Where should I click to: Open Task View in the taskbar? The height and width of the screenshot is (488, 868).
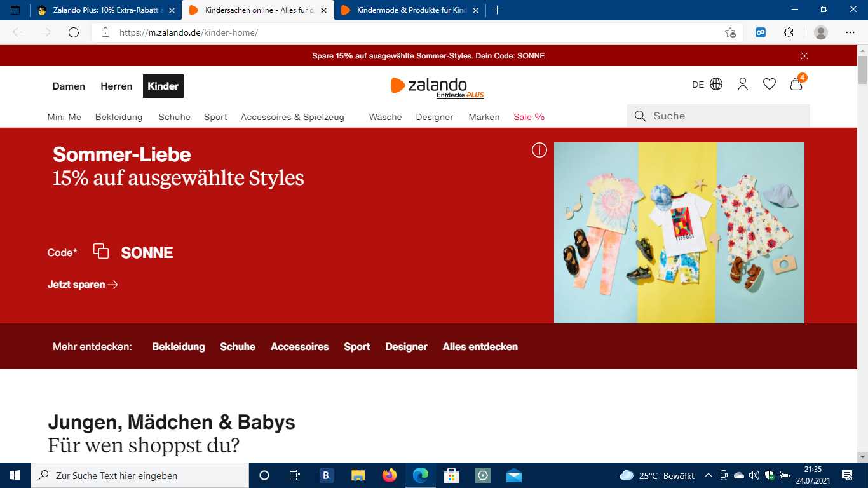pos(295,475)
